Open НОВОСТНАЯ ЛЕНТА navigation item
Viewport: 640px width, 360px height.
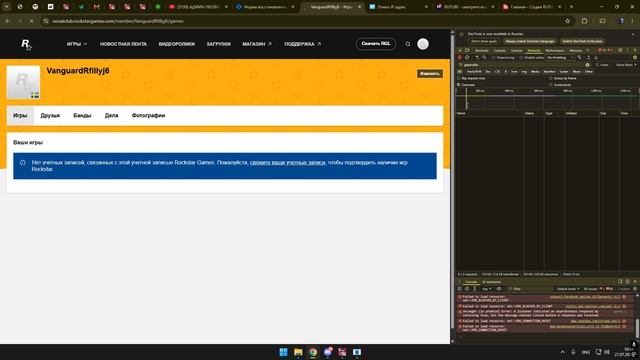tap(123, 44)
